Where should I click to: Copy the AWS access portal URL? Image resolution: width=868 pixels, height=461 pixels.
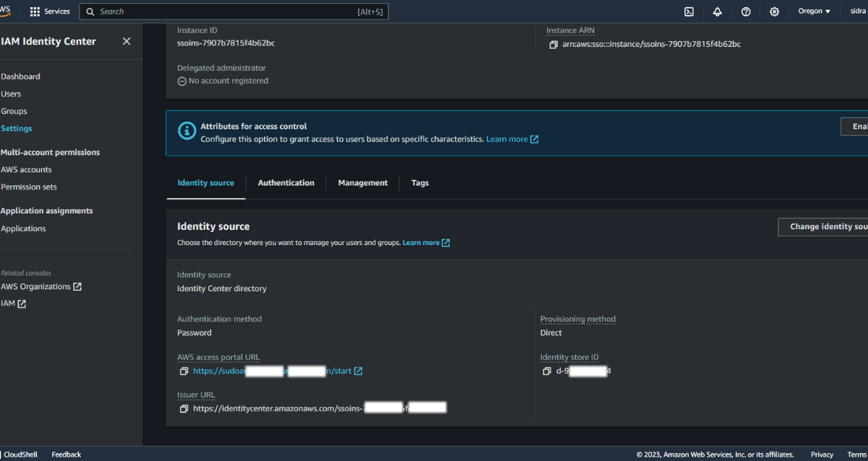[x=184, y=371]
